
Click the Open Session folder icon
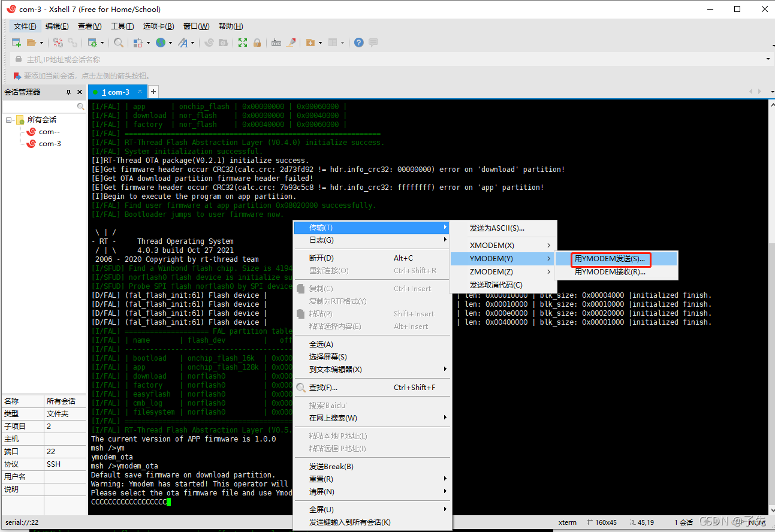point(32,43)
